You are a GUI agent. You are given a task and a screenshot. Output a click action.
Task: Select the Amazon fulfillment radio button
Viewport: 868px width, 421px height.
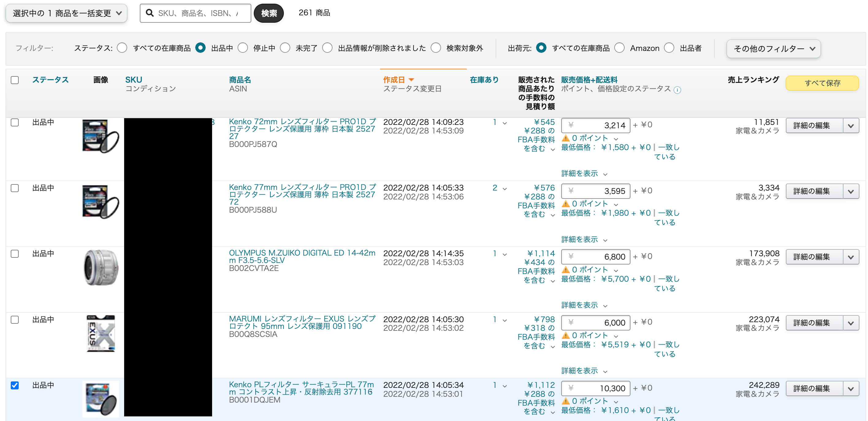619,48
